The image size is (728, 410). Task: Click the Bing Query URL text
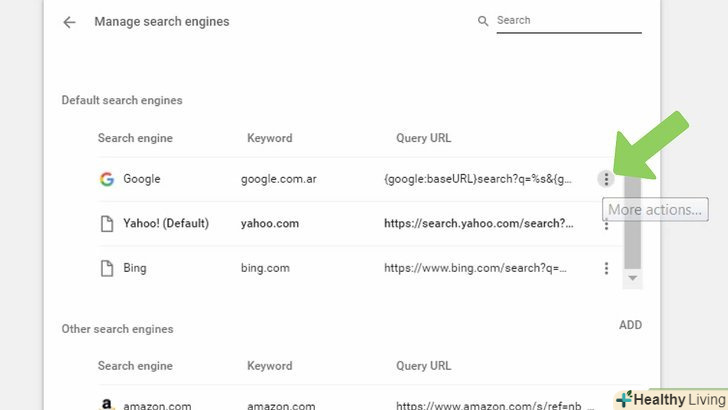point(475,268)
